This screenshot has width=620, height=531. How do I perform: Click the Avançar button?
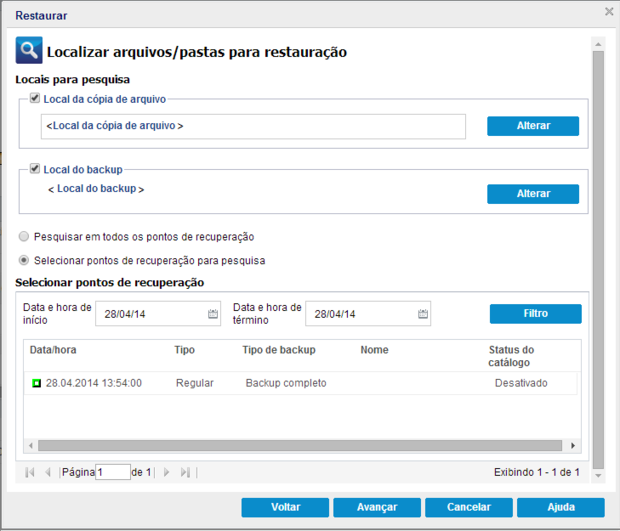point(377,507)
